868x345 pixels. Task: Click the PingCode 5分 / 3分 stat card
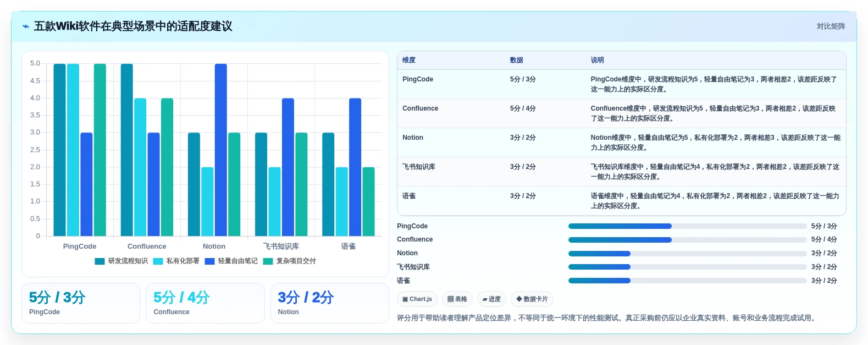[x=81, y=303]
